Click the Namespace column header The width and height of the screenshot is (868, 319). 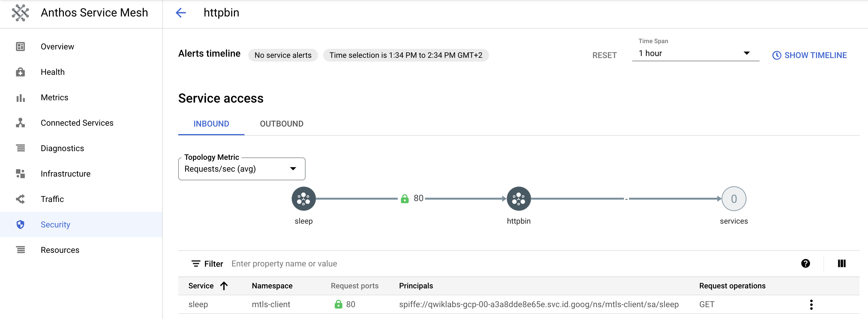(272, 286)
